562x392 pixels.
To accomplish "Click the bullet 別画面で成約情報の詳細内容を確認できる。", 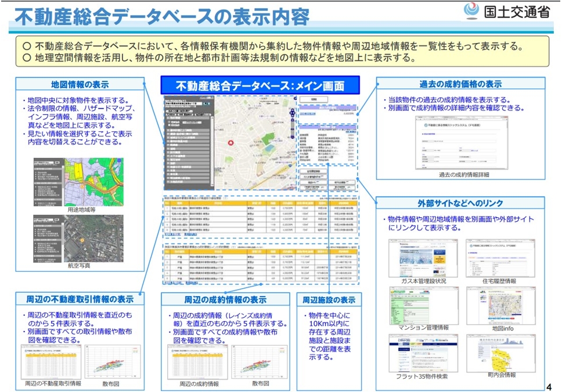I will [453, 107].
